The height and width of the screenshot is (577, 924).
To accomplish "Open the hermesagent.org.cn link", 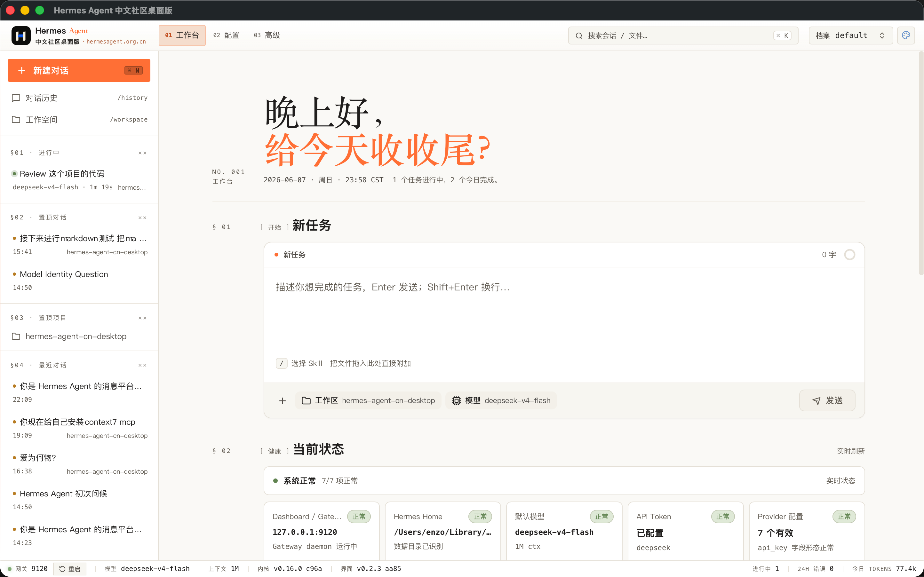I will (x=116, y=42).
